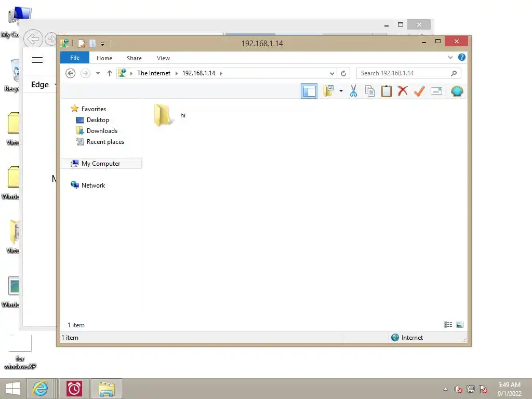Go back with the Back arrow button

pyautogui.click(x=70, y=73)
